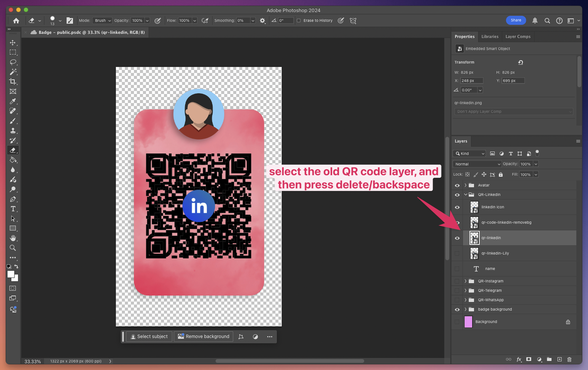Image resolution: width=588 pixels, height=370 pixels.
Task: Add layer style fx icon
Action: coord(519,359)
